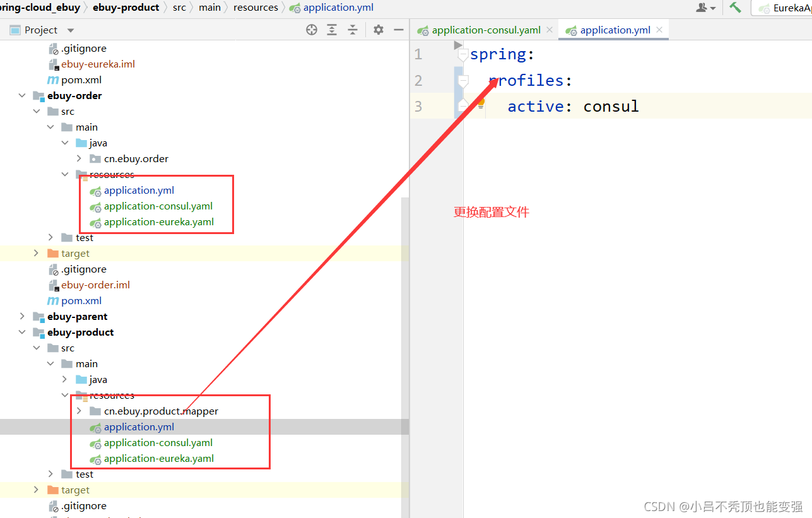Collapse the ebuy-product module node
The height and width of the screenshot is (518, 812).
[x=22, y=333]
